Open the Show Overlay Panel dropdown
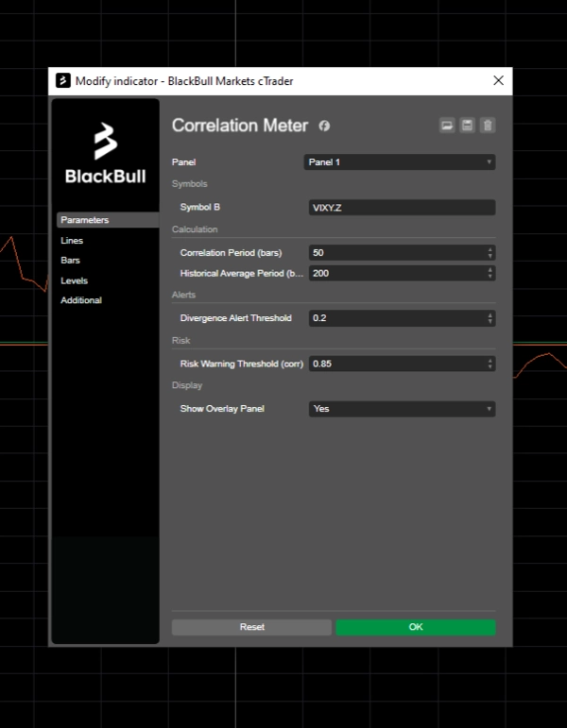This screenshot has height=728, width=567. coord(402,409)
